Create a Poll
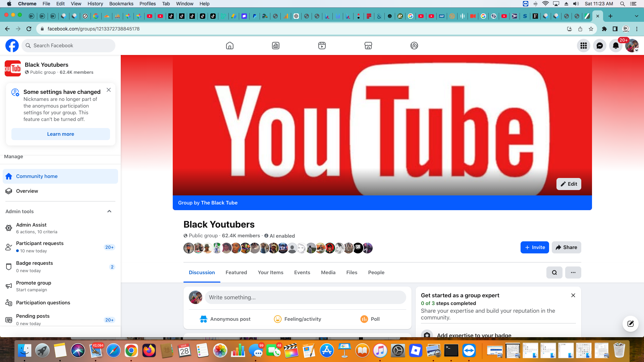The image size is (644, 362). (x=370, y=319)
